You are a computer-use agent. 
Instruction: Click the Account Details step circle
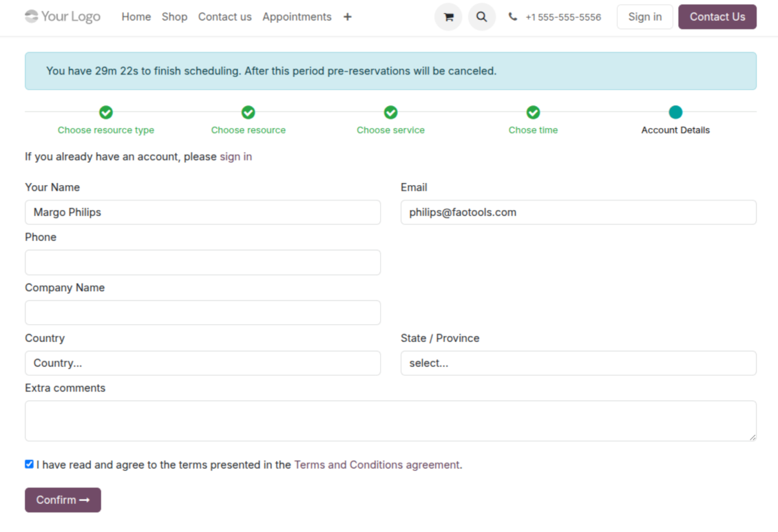click(x=675, y=112)
